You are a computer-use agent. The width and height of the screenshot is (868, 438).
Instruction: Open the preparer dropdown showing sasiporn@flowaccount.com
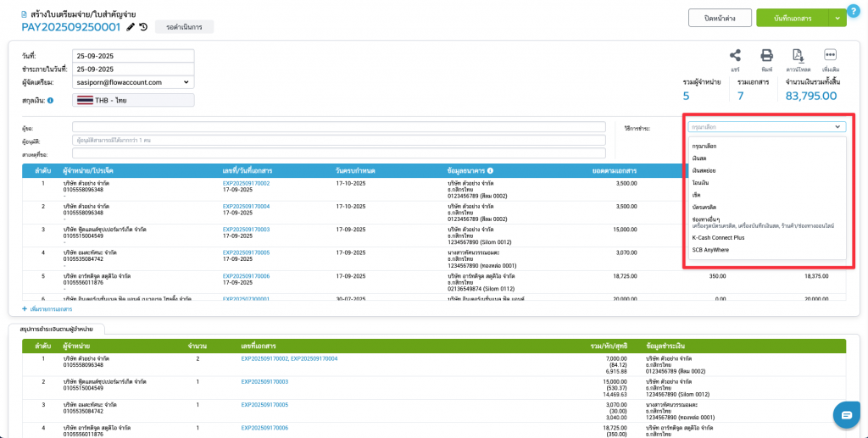point(133,82)
